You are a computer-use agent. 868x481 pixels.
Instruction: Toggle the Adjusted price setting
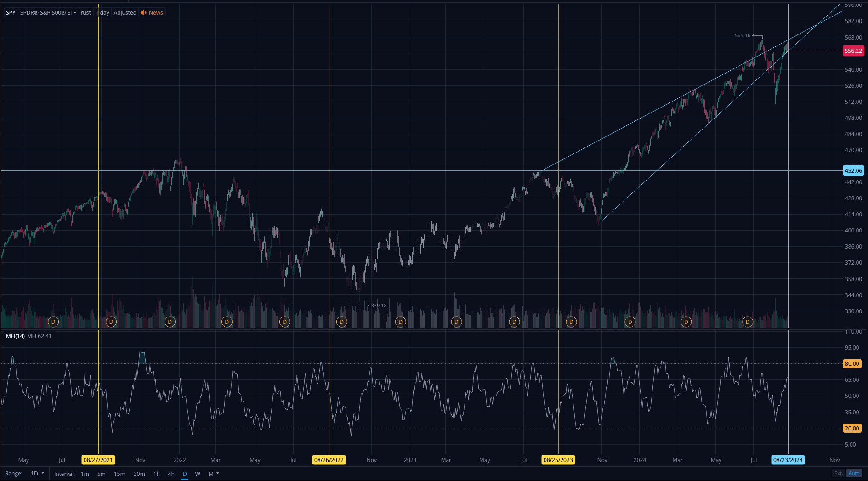point(125,13)
